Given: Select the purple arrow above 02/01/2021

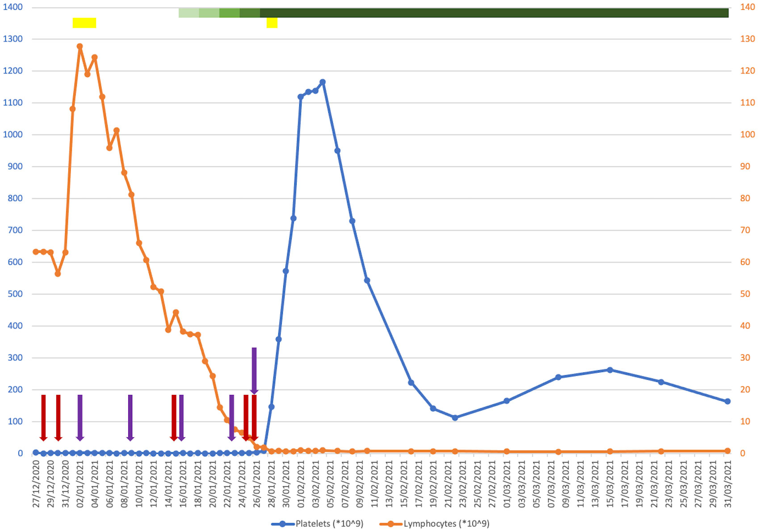Looking at the screenshot, I should pyautogui.click(x=80, y=418).
